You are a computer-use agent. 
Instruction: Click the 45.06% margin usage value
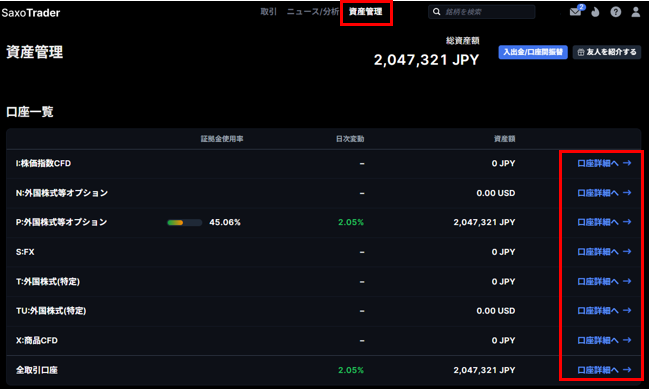coord(225,223)
